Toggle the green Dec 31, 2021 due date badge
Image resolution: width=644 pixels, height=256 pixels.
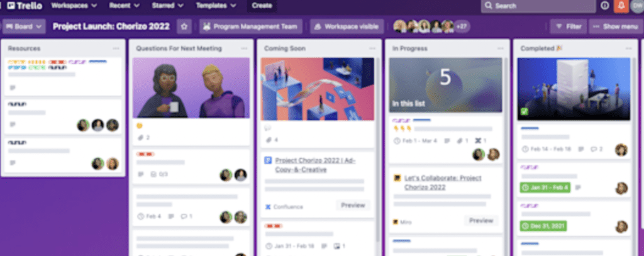pos(543,226)
